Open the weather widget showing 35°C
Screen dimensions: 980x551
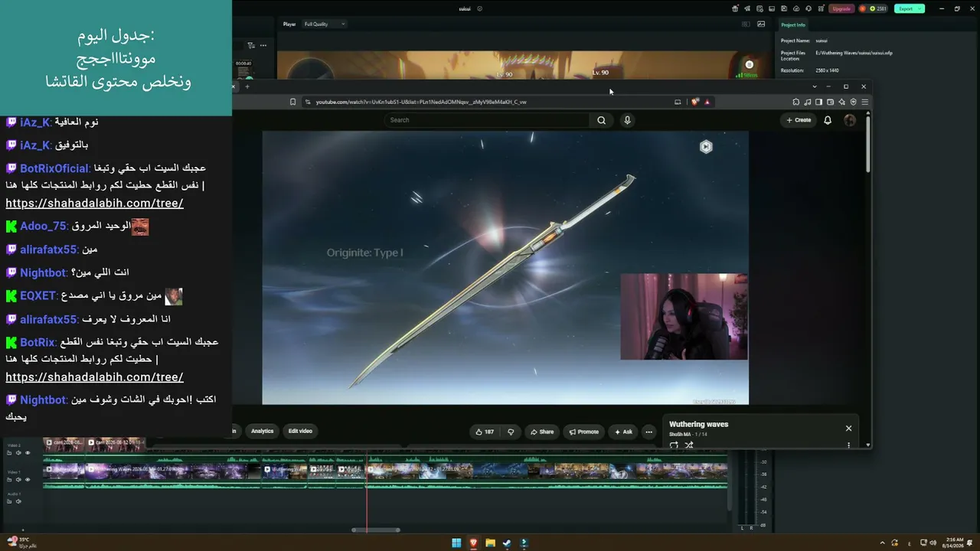coord(21,542)
